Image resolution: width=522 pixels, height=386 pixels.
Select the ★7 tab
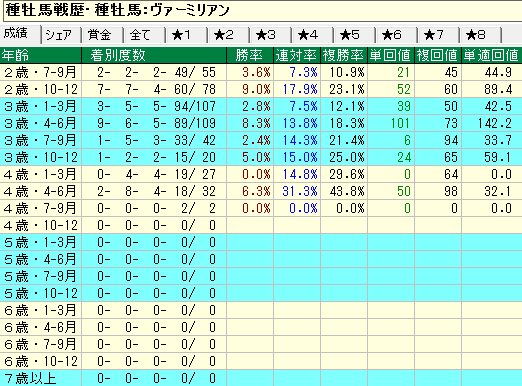[439, 35]
